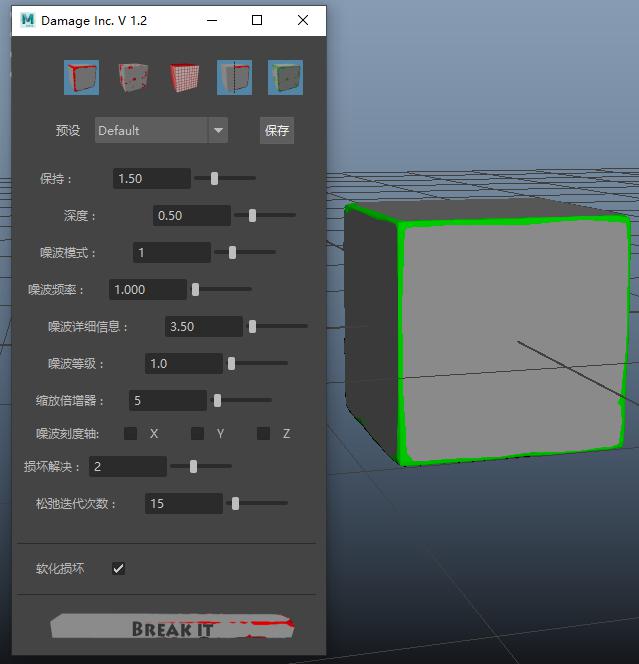The image size is (639, 664).
Task: Select the red grid subdivided cube icon
Action: (x=184, y=77)
